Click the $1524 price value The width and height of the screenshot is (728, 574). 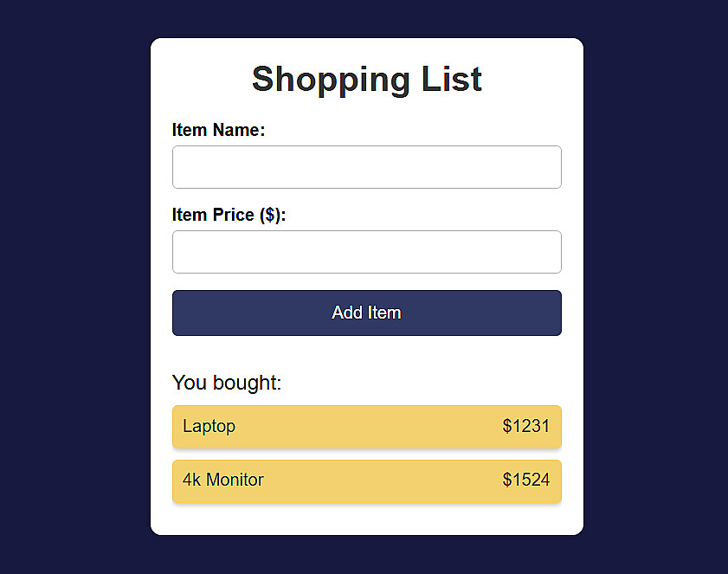pyautogui.click(x=525, y=480)
